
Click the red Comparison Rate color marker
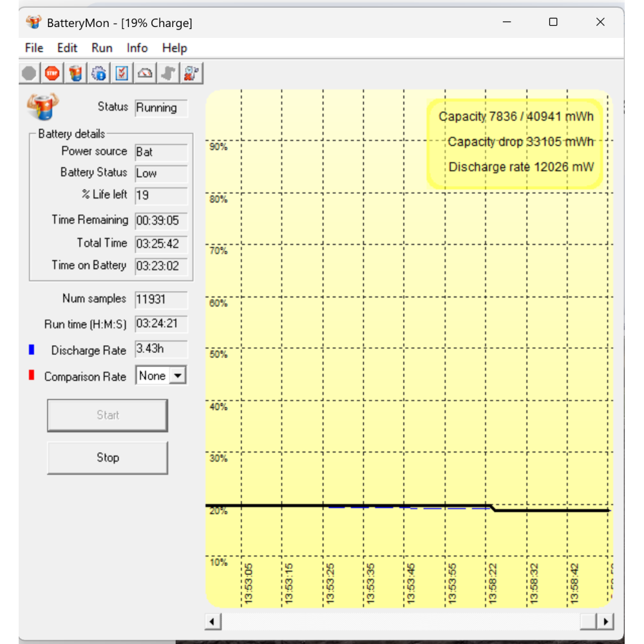coord(32,375)
